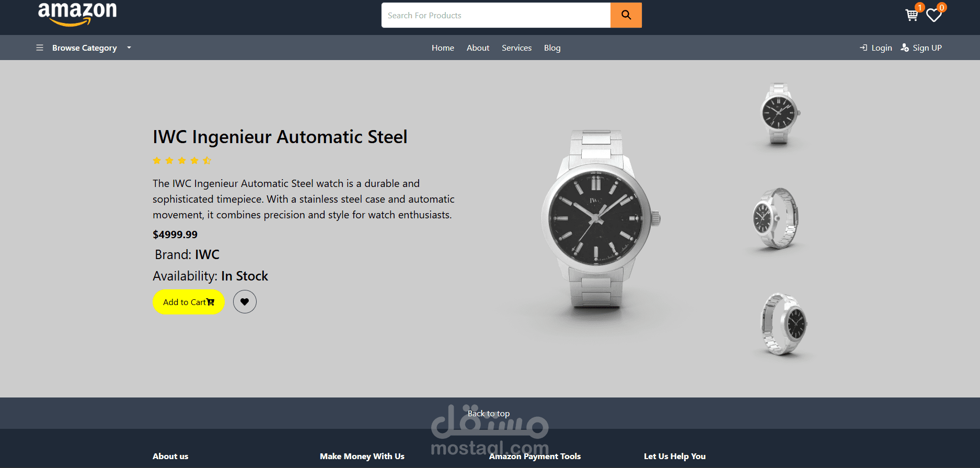Image resolution: width=980 pixels, height=468 pixels.
Task: Navigate to Services
Action: pos(516,48)
